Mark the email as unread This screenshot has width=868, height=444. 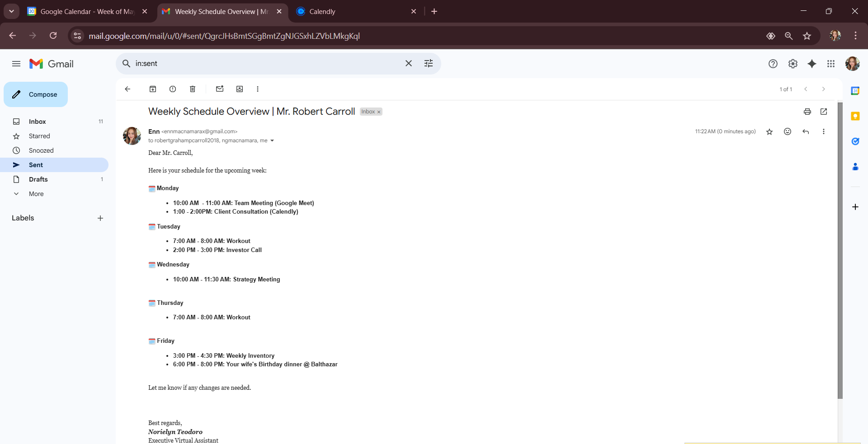click(x=220, y=89)
